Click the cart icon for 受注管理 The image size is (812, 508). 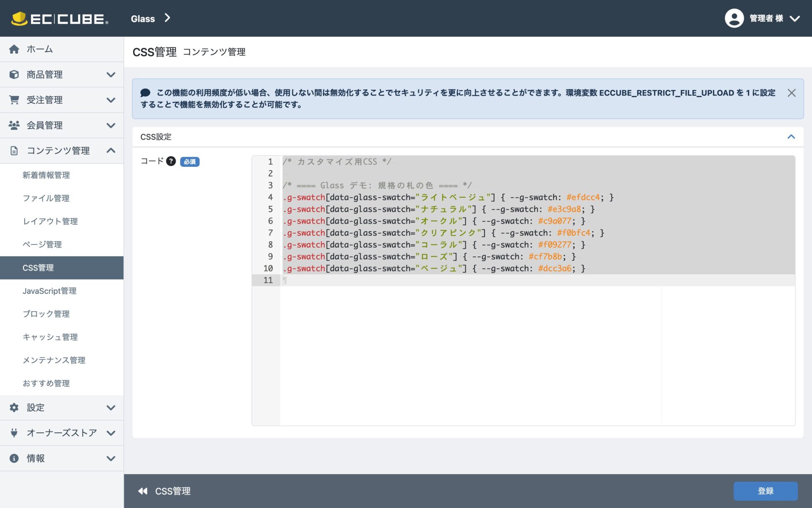[x=14, y=100]
